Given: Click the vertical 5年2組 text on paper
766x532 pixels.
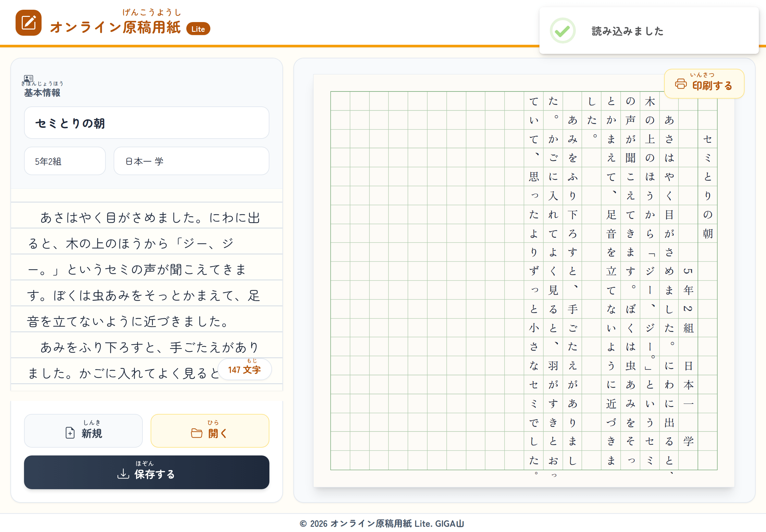Looking at the screenshot, I should click(x=688, y=300).
